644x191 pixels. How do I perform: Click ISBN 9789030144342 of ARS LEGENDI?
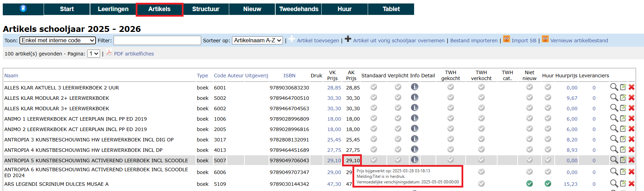(x=289, y=184)
